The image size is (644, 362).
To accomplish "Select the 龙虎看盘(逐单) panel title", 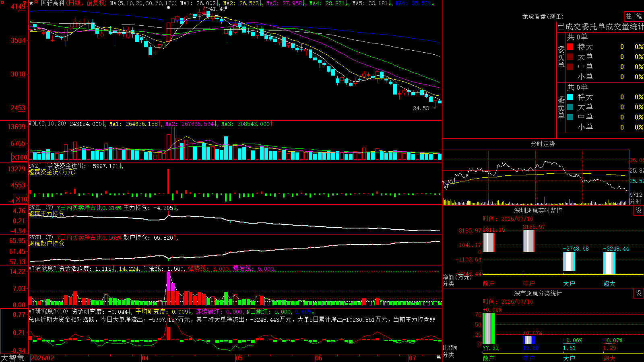I will click(543, 16).
